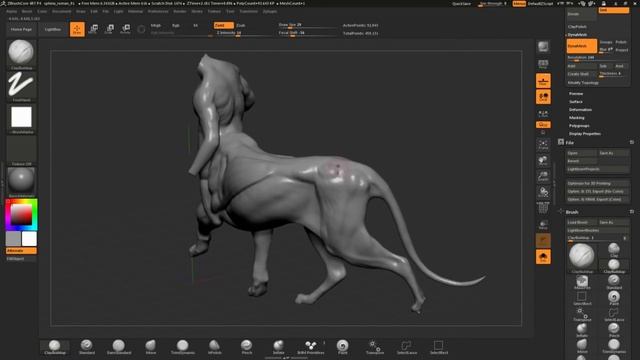Open the Document menu
Viewport: 640px width, 360px height.
coord(62,11)
